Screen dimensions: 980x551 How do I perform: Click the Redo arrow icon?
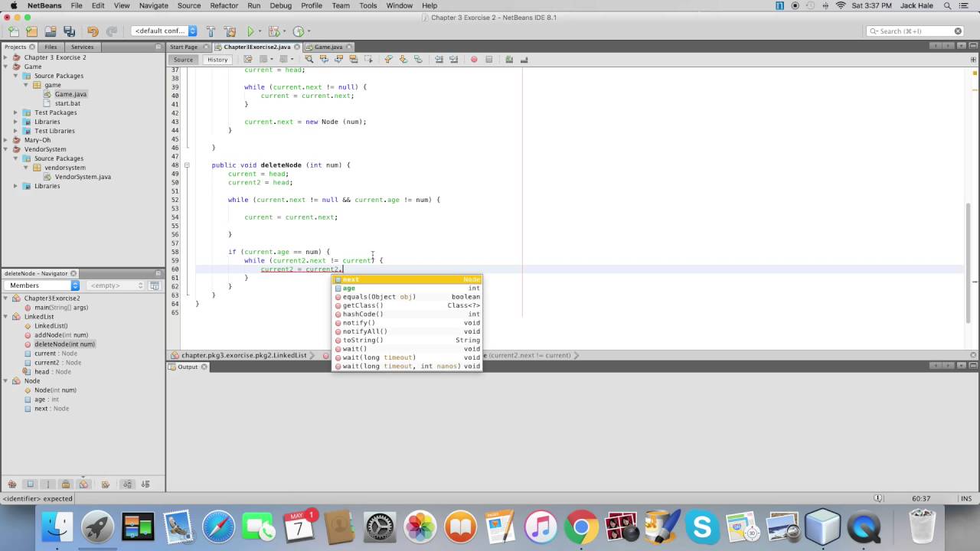click(x=111, y=31)
